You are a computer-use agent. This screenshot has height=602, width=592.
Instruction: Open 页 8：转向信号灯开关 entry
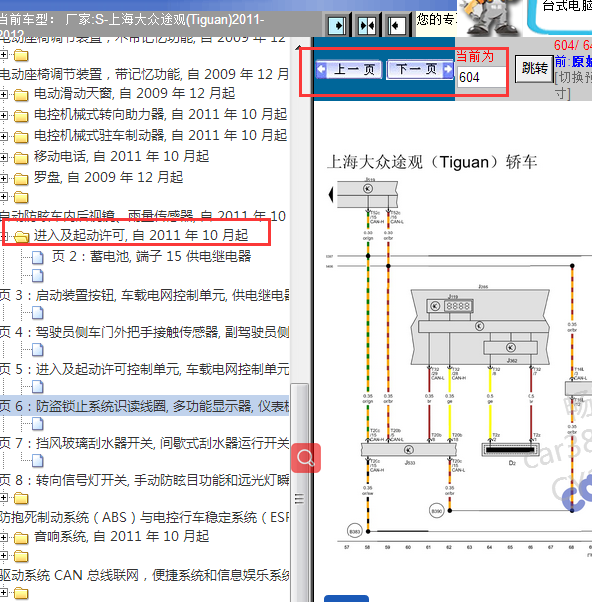(x=144, y=480)
